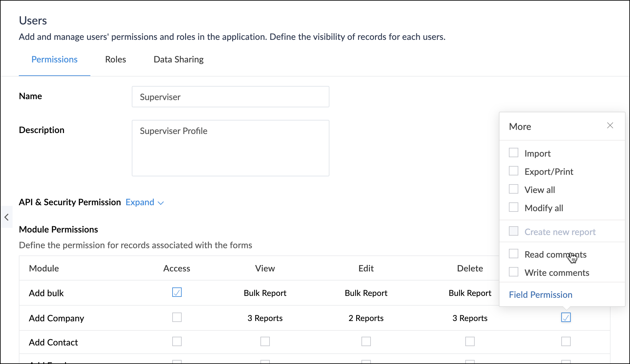Viewport: 630px width, 364px height.
Task: Close the More permissions popup
Action: 610,125
